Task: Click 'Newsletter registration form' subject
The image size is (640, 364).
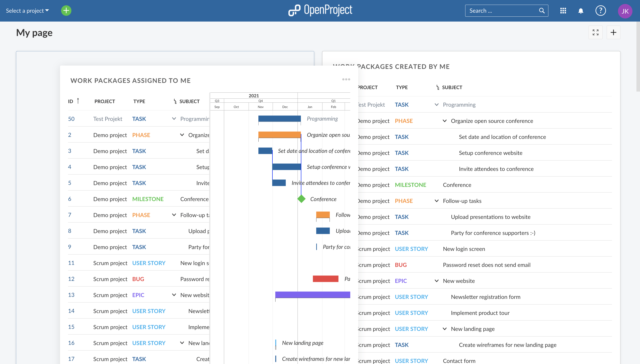Action: click(485, 297)
